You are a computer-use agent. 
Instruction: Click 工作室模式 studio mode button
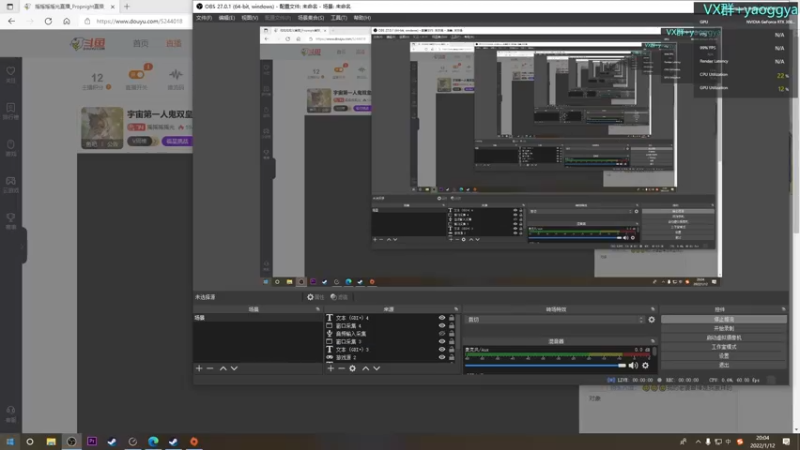(724, 346)
